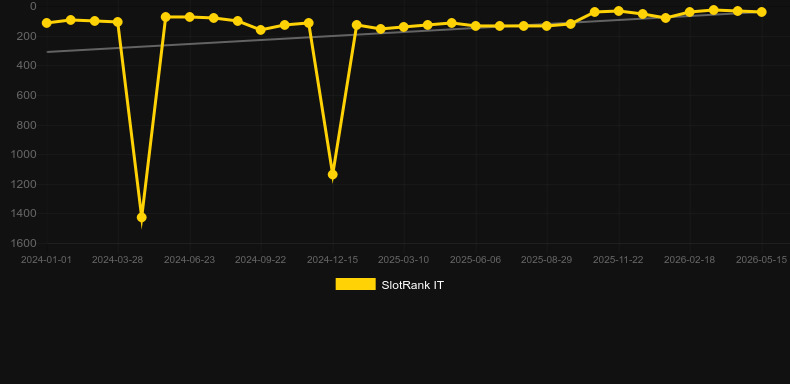Click the 800 value on the rank axis
The width and height of the screenshot is (790, 384).
click(26, 125)
